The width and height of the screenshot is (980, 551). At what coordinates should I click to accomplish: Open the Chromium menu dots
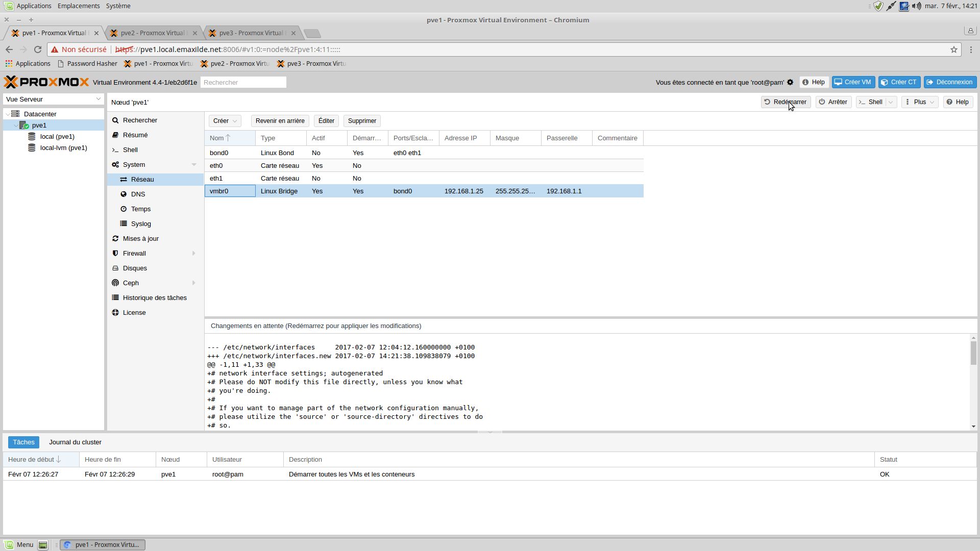[x=971, y=49]
